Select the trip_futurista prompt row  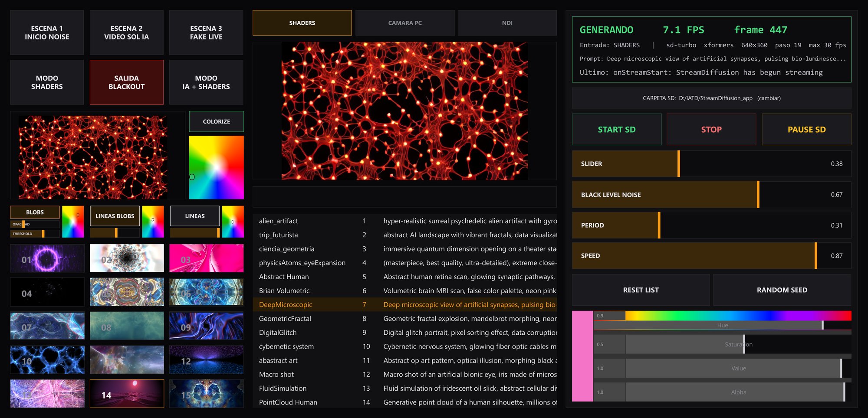(x=404, y=235)
